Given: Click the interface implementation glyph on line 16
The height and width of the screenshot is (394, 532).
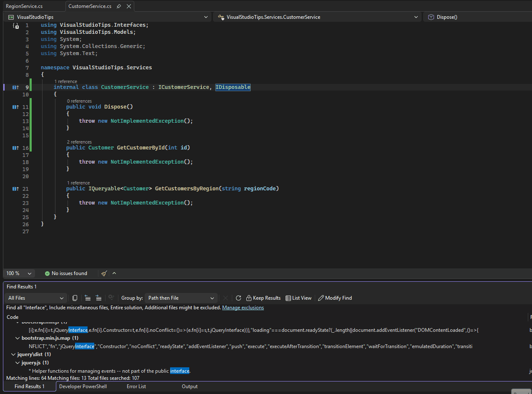Looking at the screenshot, I should click(15, 148).
